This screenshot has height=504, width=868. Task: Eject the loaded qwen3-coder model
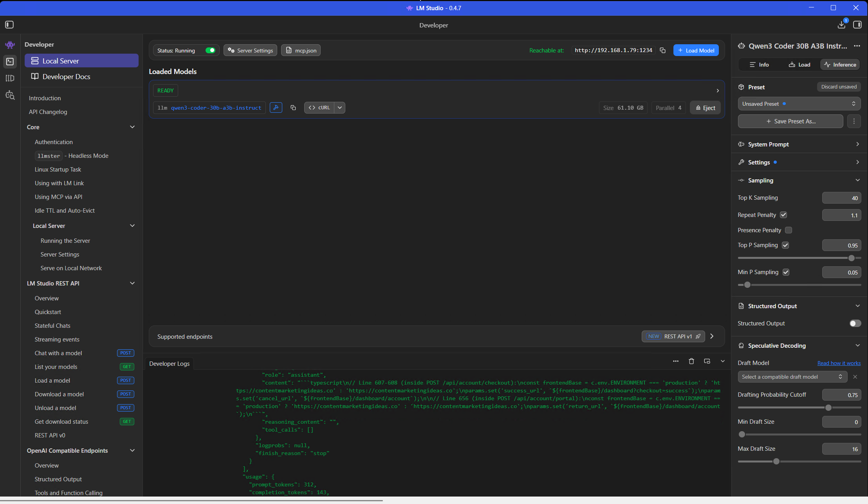pyautogui.click(x=705, y=107)
